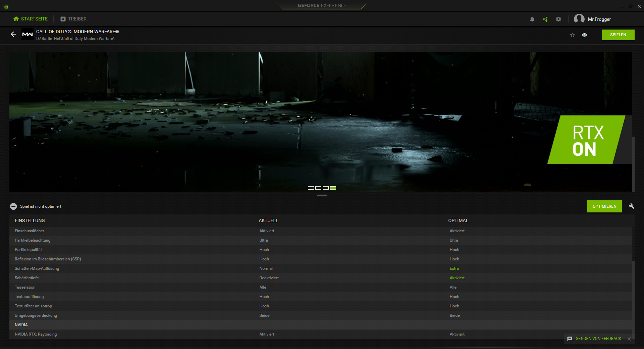This screenshot has width=644, height=349.
Task: Open the notifications bell
Action: [x=532, y=19]
